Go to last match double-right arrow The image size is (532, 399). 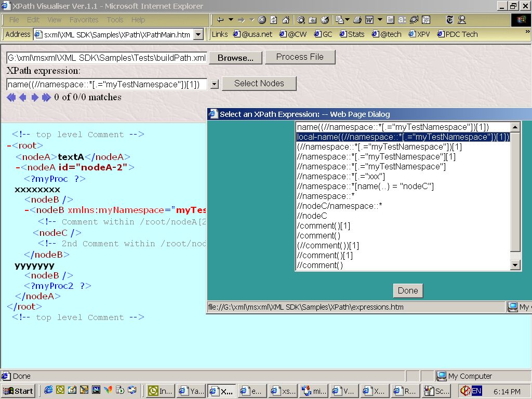point(46,97)
